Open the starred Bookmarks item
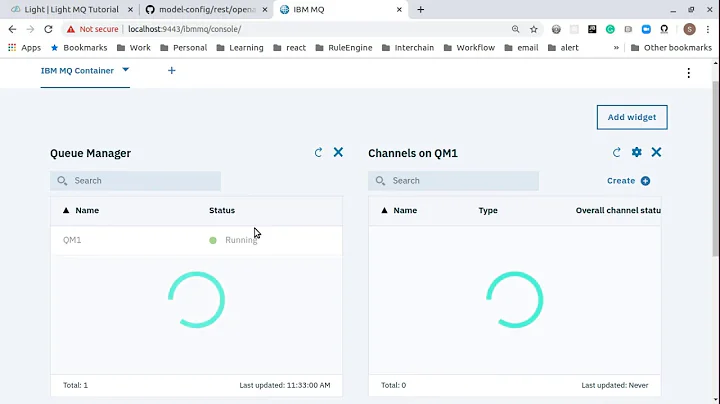Image resolution: width=720 pixels, height=404 pixels. pos(79,48)
